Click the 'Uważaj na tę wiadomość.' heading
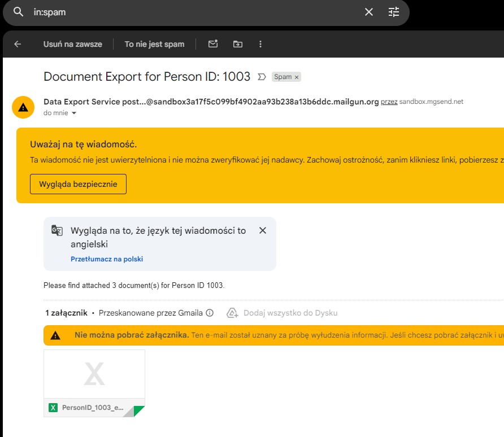The height and width of the screenshot is (437, 504). [x=84, y=145]
